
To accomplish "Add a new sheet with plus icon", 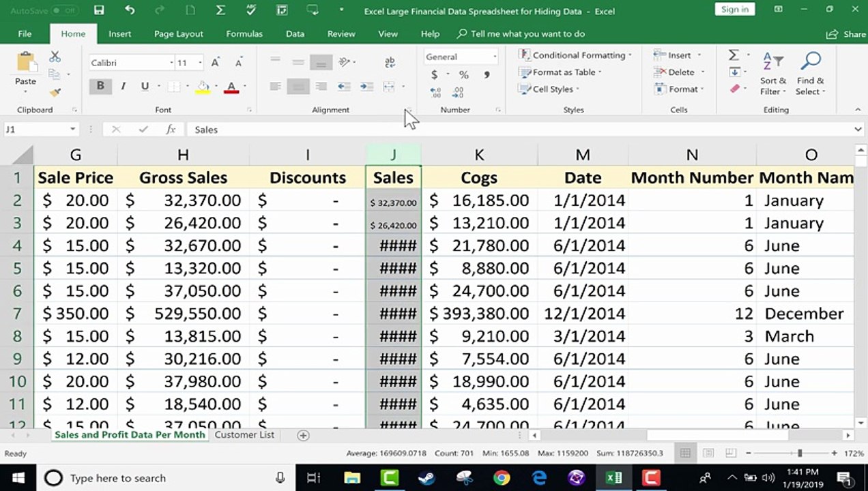I will coord(303,435).
